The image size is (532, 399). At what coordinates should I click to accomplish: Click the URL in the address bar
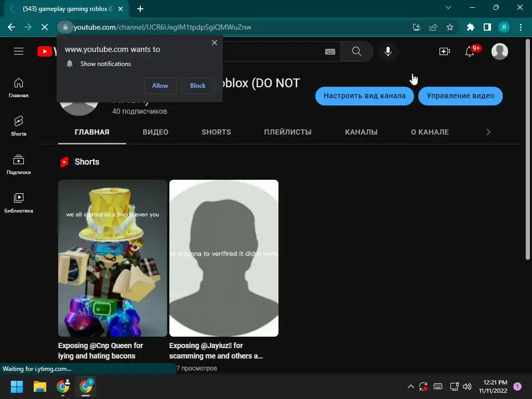tap(163, 27)
